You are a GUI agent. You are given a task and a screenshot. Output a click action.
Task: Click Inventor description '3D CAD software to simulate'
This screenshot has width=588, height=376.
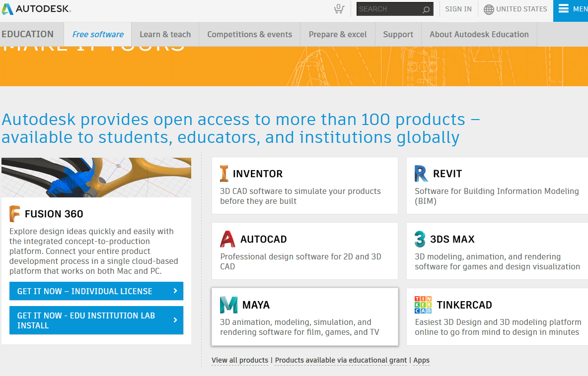pos(300,196)
